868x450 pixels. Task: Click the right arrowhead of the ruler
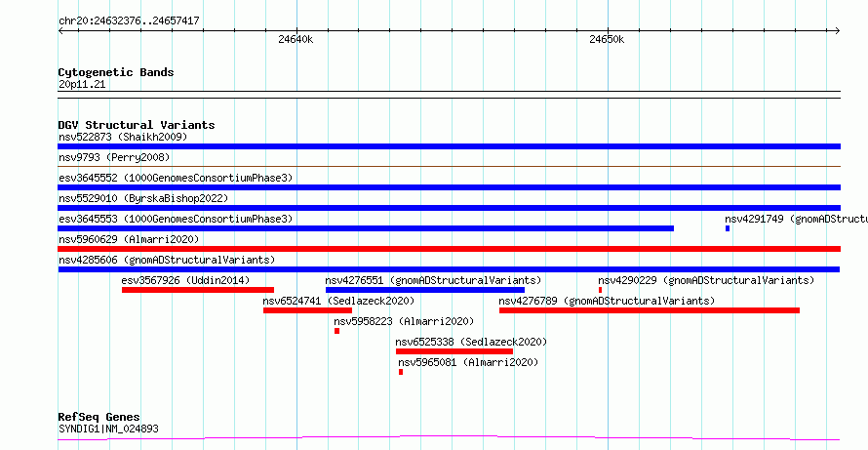[x=838, y=31]
